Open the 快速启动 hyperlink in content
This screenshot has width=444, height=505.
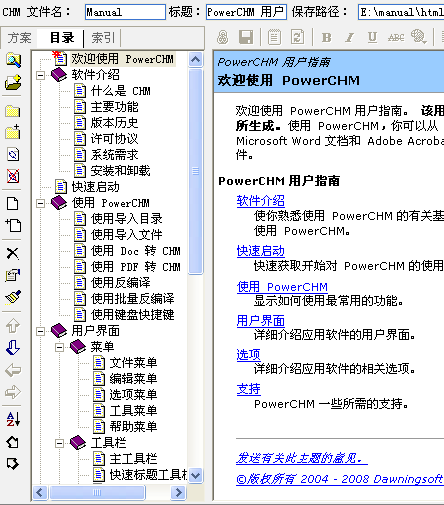click(261, 251)
